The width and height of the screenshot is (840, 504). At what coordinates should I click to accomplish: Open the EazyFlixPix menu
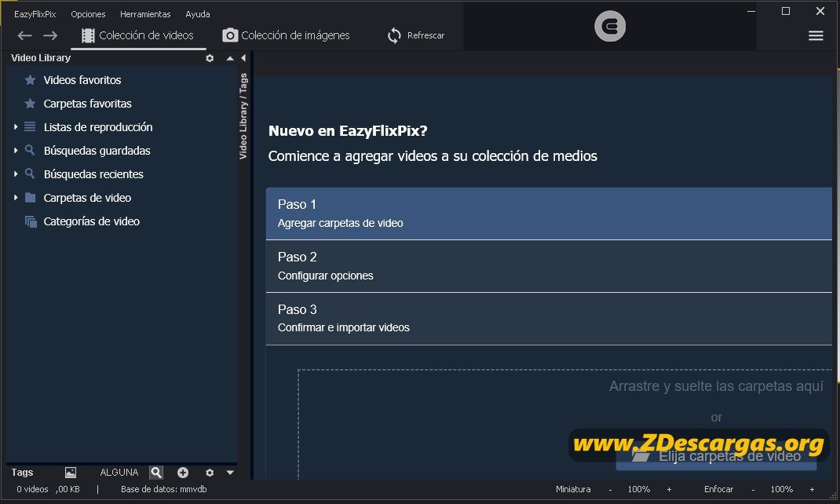click(35, 14)
